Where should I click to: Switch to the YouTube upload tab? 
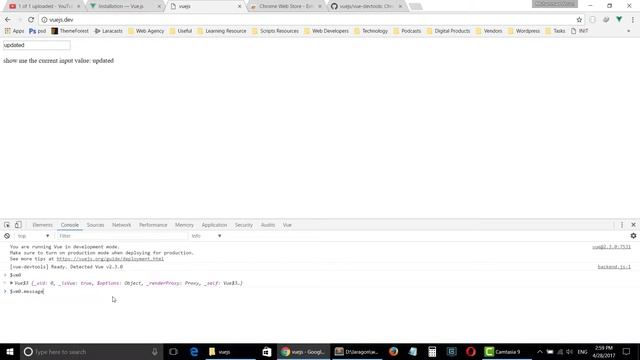[x=44, y=6]
